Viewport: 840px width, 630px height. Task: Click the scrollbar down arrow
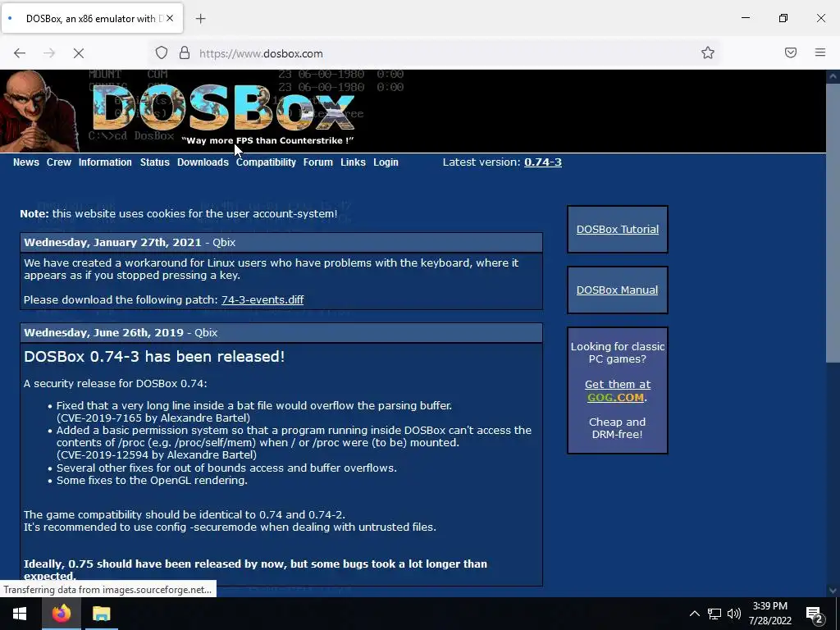tap(833, 591)
